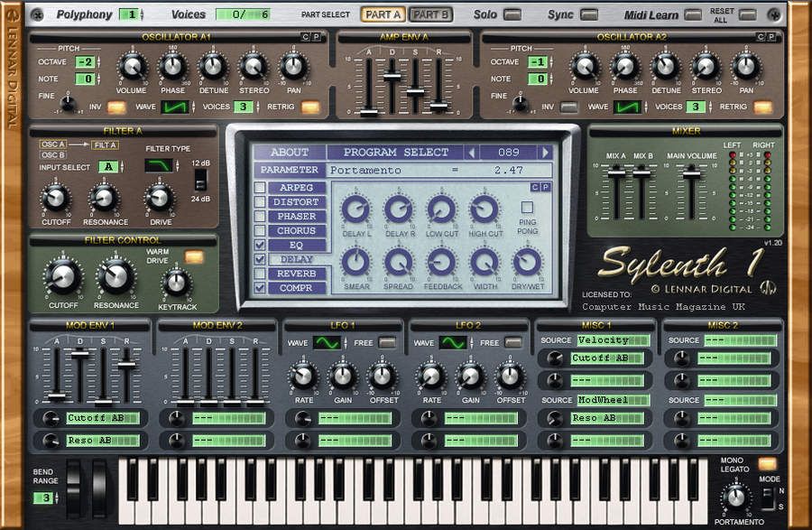Open the ABOUT display menu

click(x=290, y=153)
